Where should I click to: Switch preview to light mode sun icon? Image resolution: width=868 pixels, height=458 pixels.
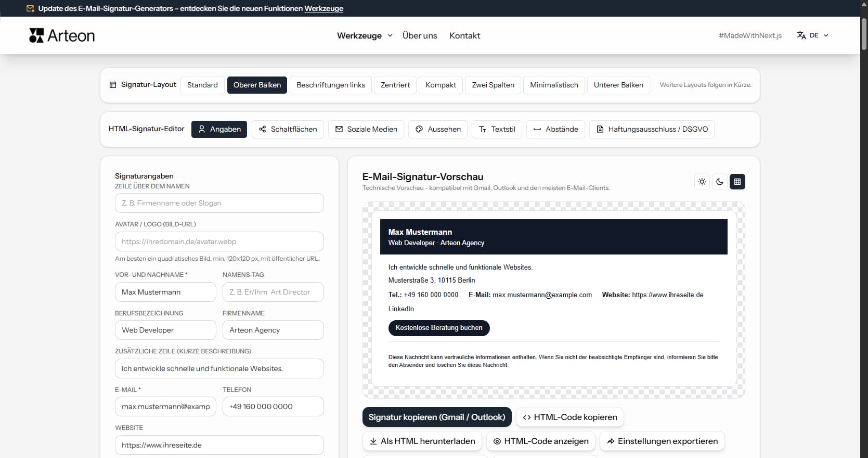pos(702,182)
